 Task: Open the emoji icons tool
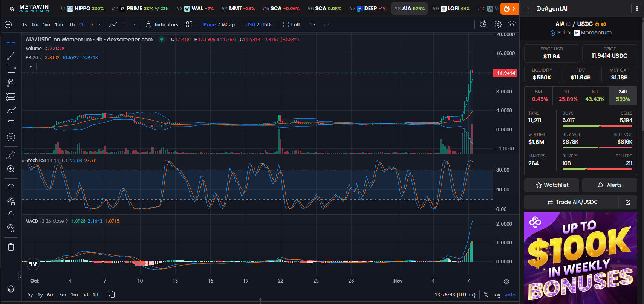point(11,137)
